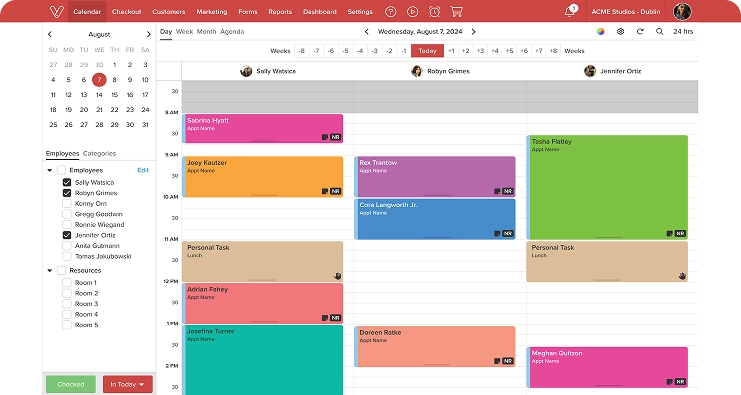Viewport: 741px width, 395px height.
Task: Open the shopping cart icon
Action: (457, 11)
